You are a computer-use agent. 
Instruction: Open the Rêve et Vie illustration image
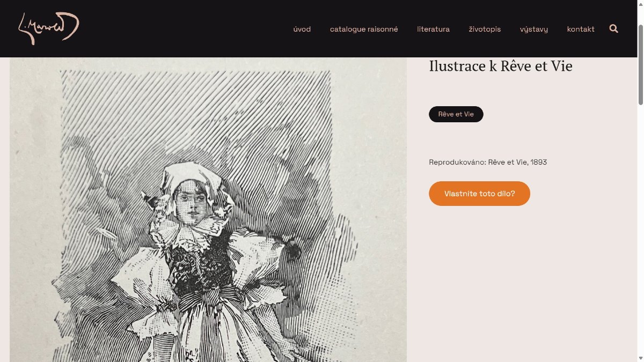click(208, 210)
